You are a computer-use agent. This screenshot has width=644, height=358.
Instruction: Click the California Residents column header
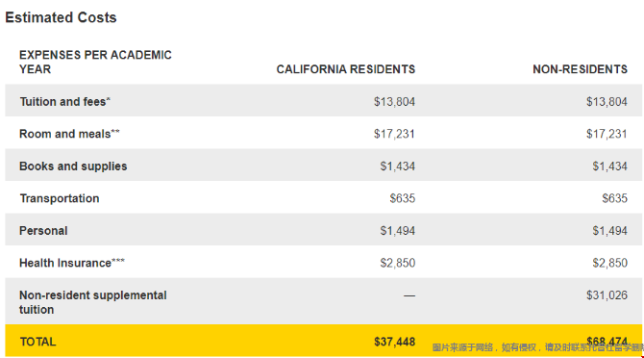click(346, 69)
